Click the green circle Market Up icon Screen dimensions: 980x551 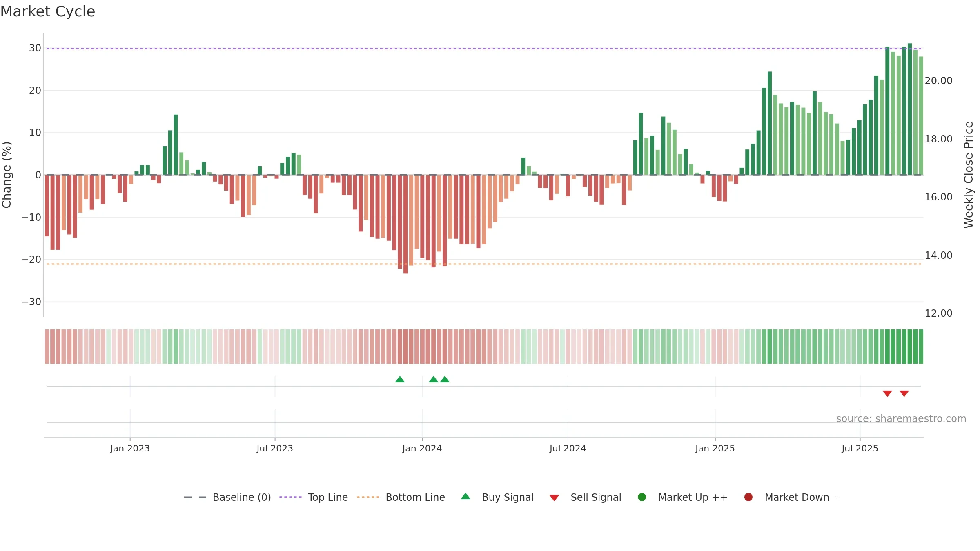pyautogui.click(x=642, y=497)
